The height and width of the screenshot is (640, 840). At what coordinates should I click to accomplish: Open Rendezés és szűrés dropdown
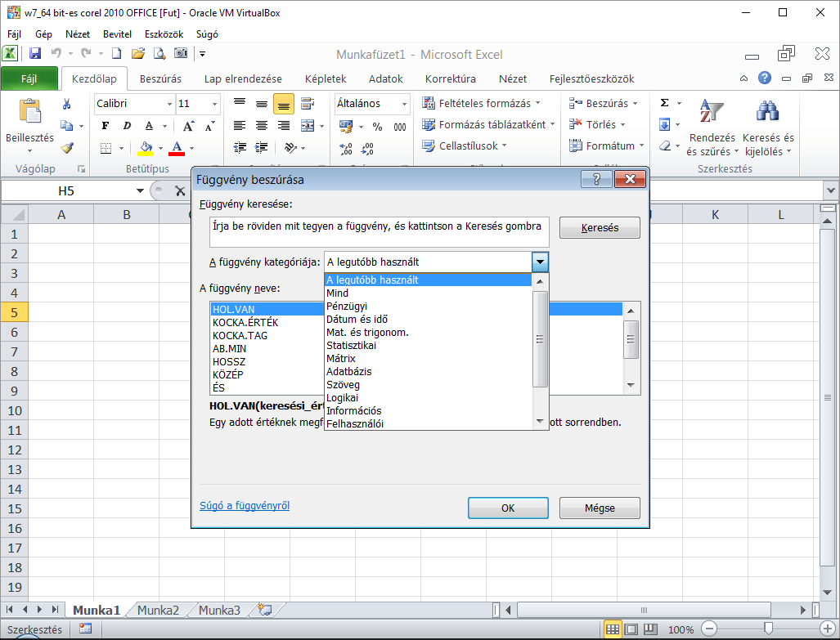pos(712,128)
